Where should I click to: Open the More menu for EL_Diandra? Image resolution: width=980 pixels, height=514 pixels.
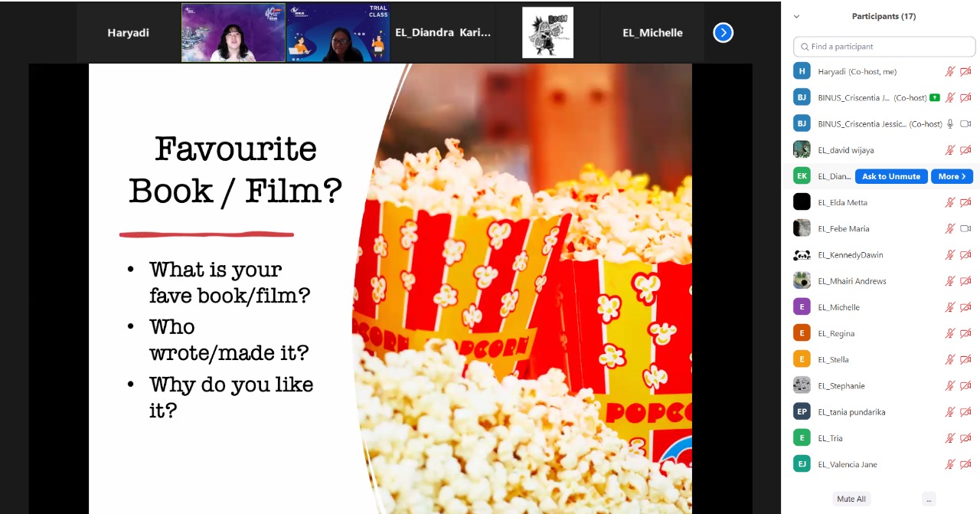[x=952, y=176]
